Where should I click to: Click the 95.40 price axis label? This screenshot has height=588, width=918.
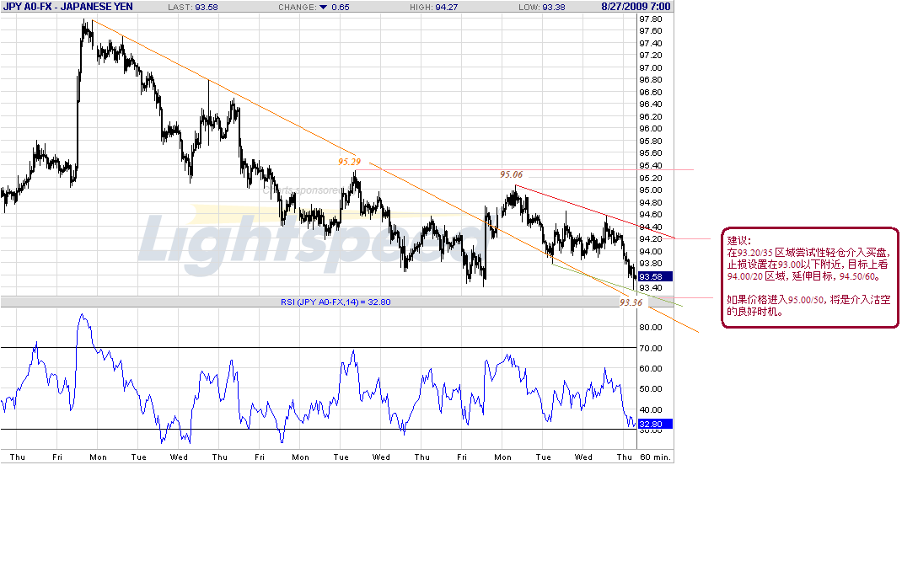(651, 166)
